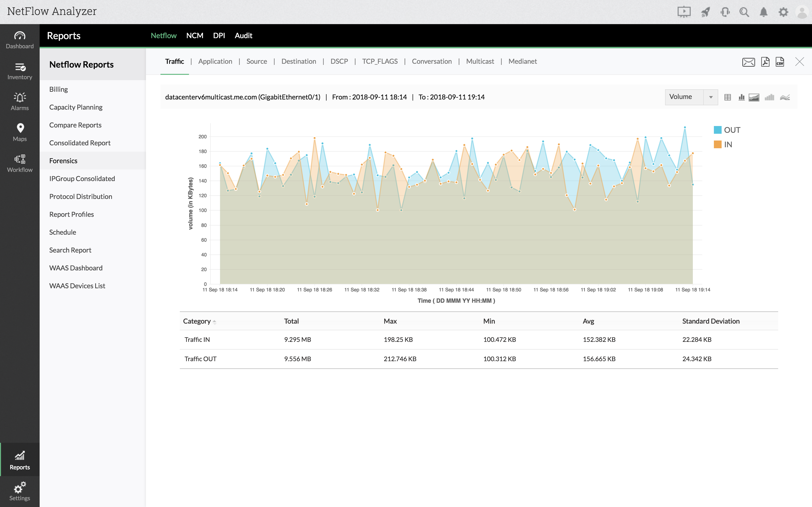812x507 pixels.
Task: Export report as CSV icon
Action: pos(780,62)
